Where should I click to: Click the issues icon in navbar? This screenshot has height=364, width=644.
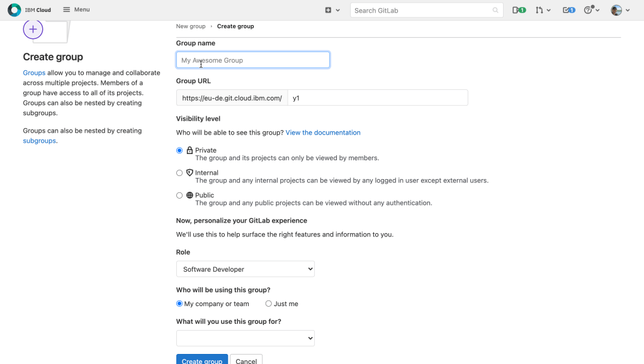(x=519, y=10)
